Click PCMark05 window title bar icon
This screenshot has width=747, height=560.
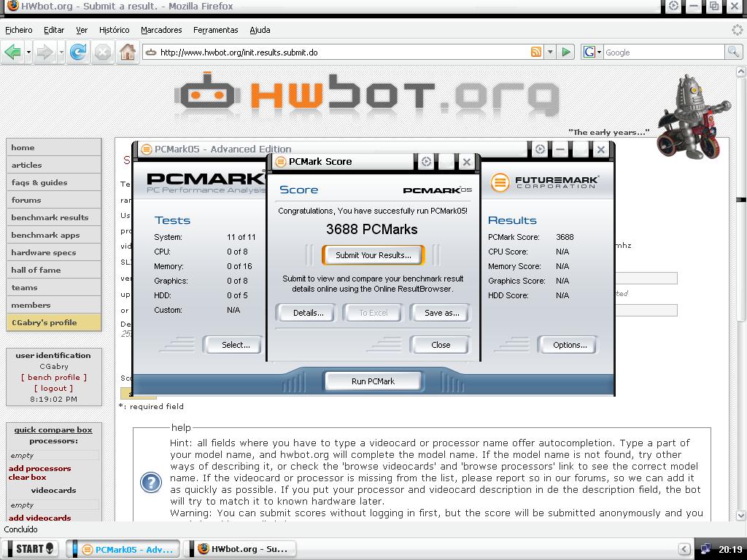point(147,149)
